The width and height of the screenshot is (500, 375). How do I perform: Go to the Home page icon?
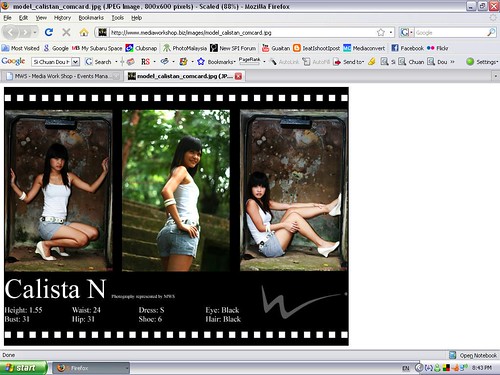pyautogui.click(x=84, y=32)
